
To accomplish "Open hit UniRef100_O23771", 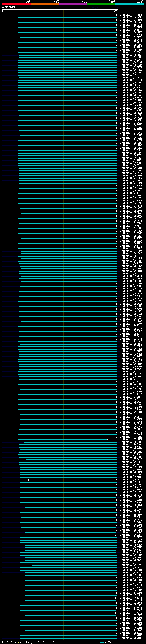I will pos(131,37).
